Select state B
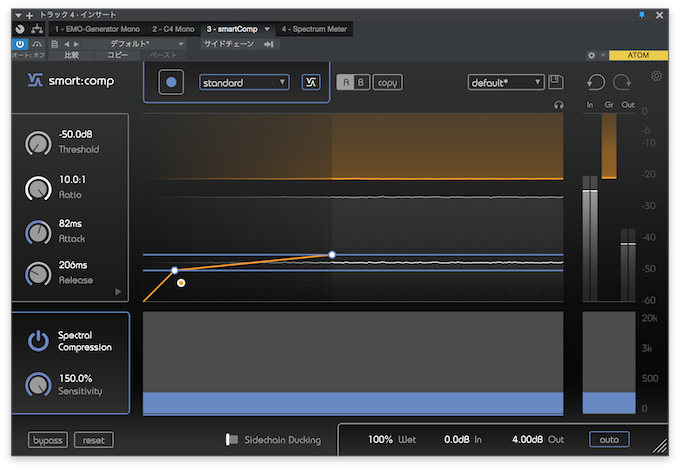Screen dimensions: 680x470 361,82
